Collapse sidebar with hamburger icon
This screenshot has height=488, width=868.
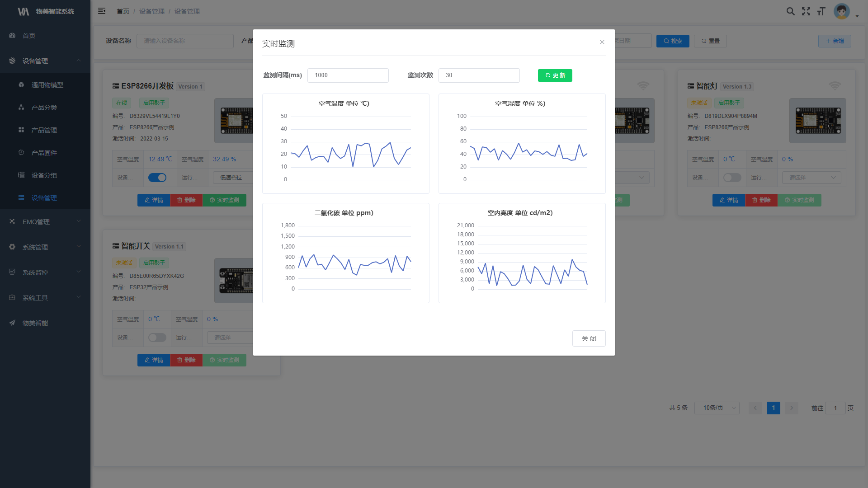click(x=102, y=11)
